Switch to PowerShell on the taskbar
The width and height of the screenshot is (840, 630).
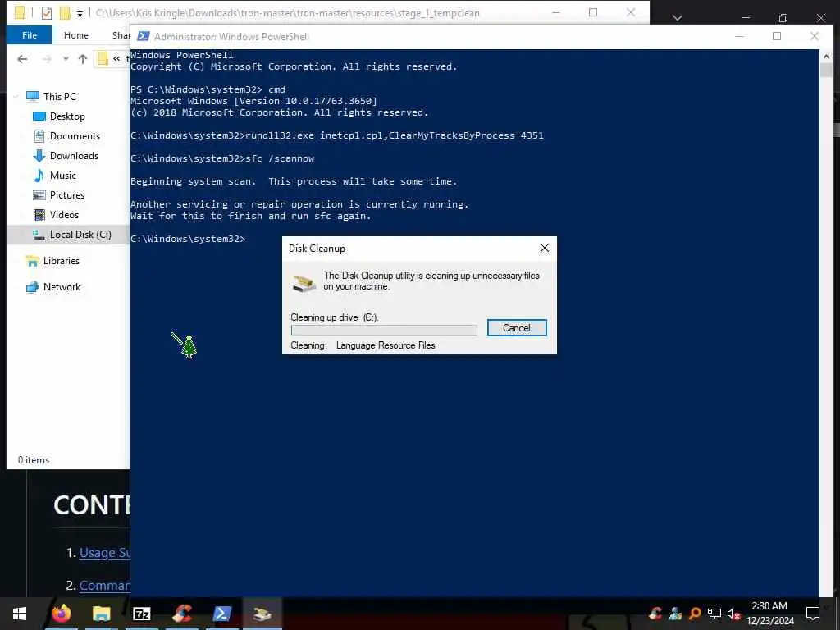point(221,614)
